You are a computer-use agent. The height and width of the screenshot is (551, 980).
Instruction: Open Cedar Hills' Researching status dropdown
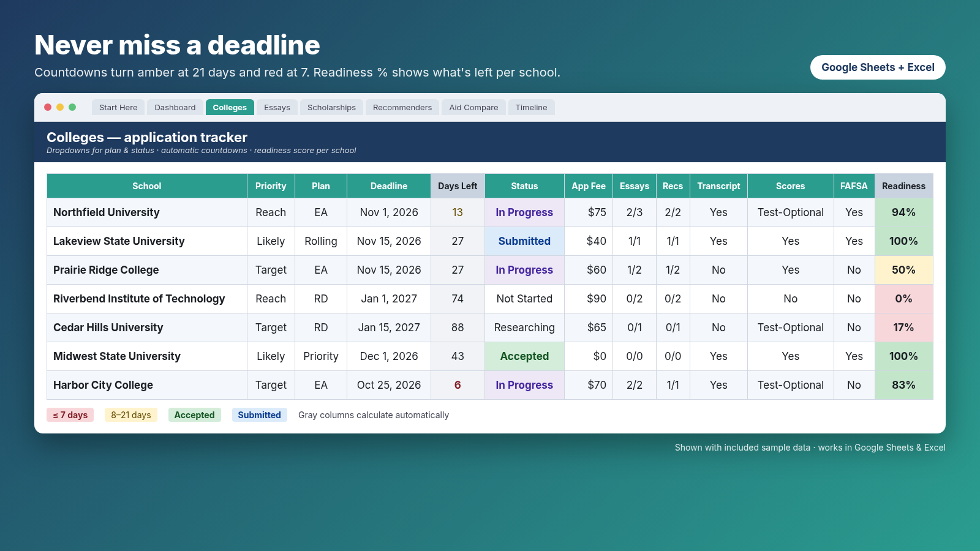pyautogui.click(x=524, y=328)
